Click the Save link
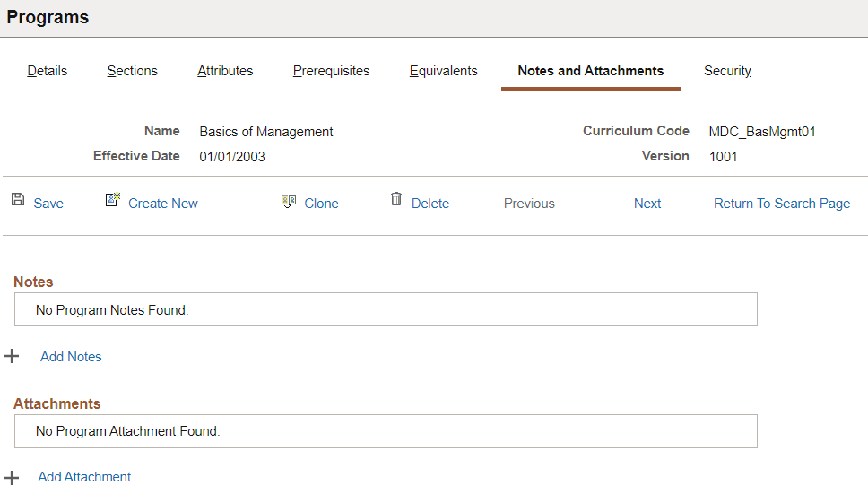The image size is (868, 503). (48, 204)
